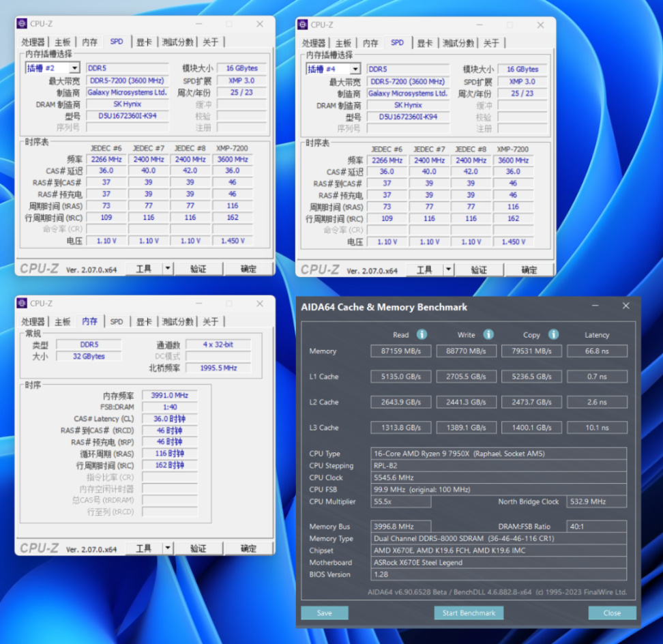Click the Memory Bus value 3996.8 MHz
Image resolution: width=663 pixels, height=644 pixels.
[x=401, y=527]
